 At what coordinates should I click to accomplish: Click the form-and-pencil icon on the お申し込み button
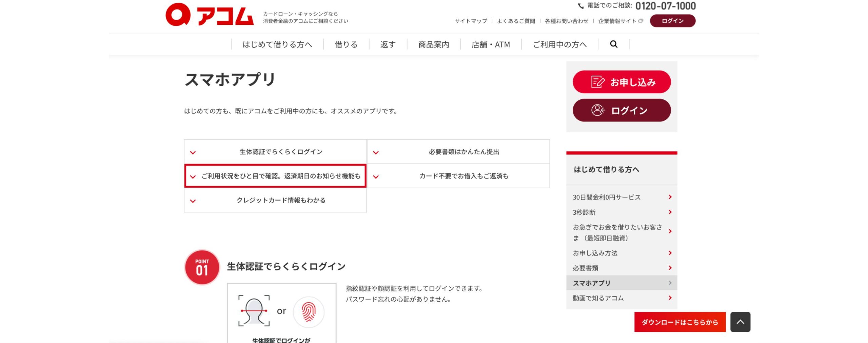pos(598,82)
